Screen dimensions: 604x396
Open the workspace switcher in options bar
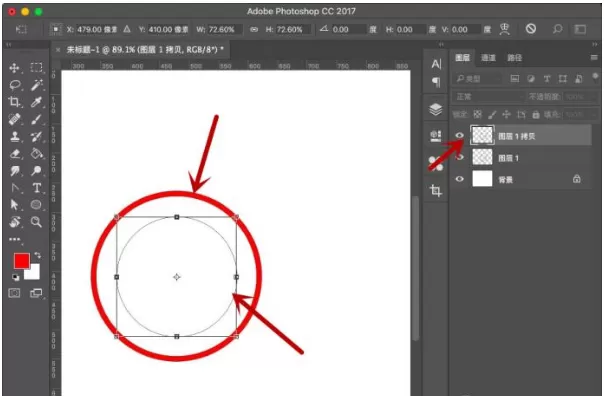[580, 29]
